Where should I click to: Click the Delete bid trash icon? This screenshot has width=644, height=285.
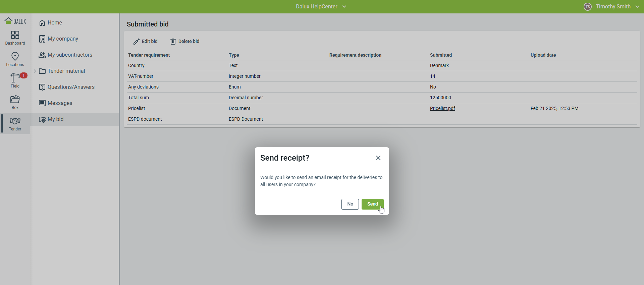(173, 42)
